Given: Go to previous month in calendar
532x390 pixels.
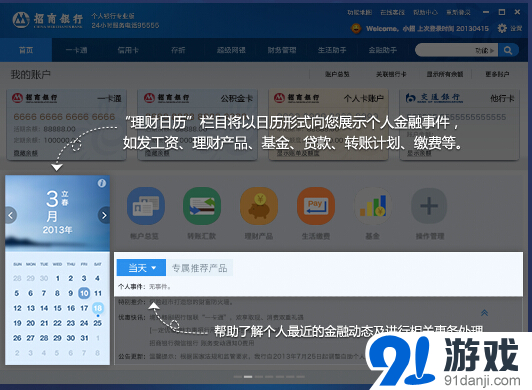Looking at the screenshot, I should point(11,215).
